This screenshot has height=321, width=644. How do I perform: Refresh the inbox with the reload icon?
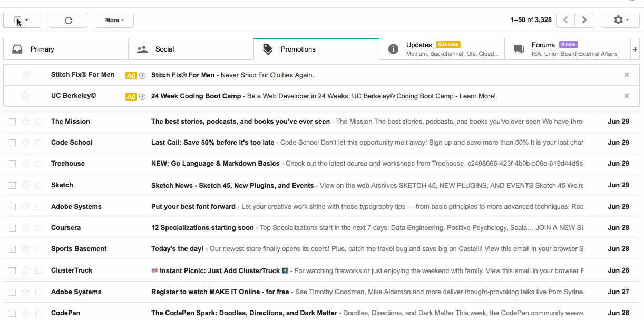coord(69,20)
